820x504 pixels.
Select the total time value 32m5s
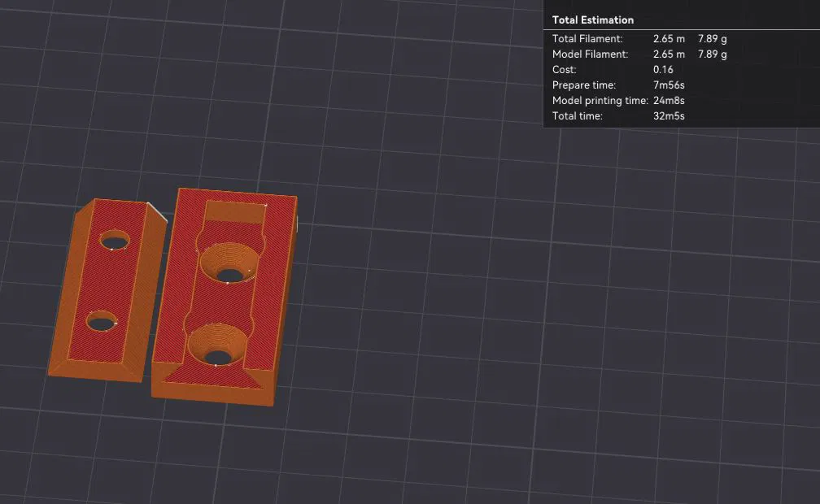(x=669, y=116)
